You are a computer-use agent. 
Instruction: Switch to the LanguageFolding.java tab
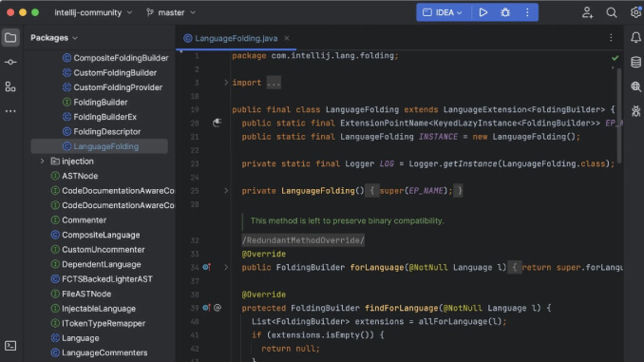[237, 38]
